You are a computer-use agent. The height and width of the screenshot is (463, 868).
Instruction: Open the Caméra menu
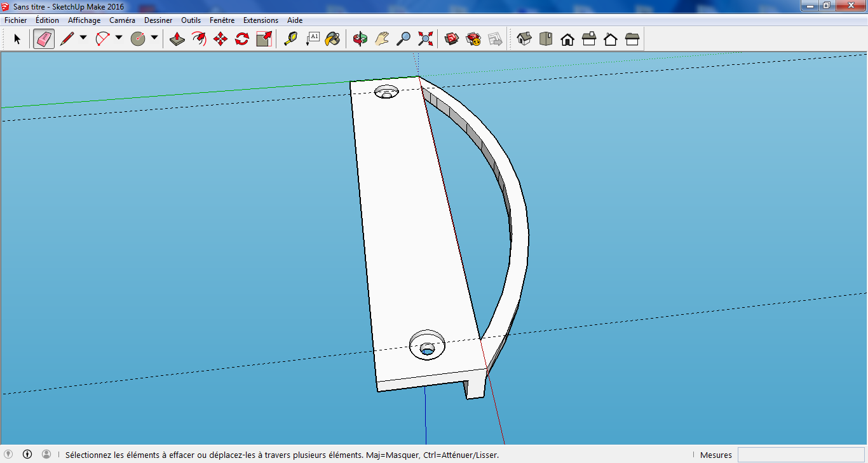pos(122,20)
